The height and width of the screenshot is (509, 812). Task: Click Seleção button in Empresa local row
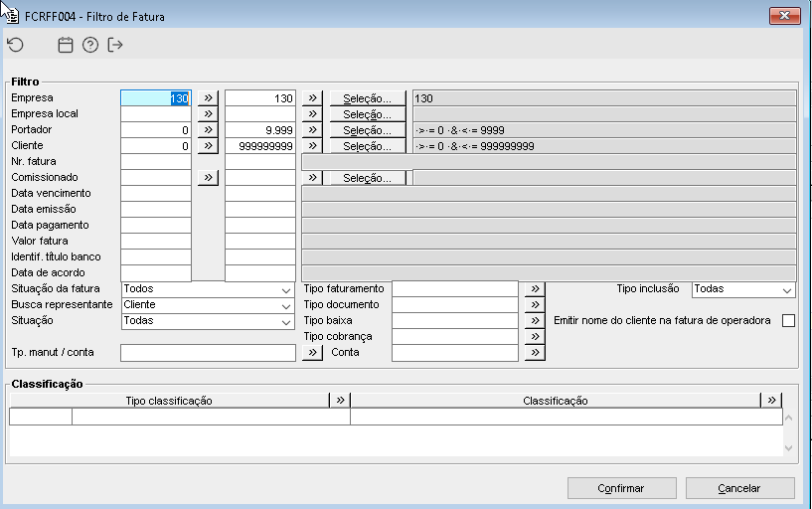pyautogui.click(x=368, y=114)
